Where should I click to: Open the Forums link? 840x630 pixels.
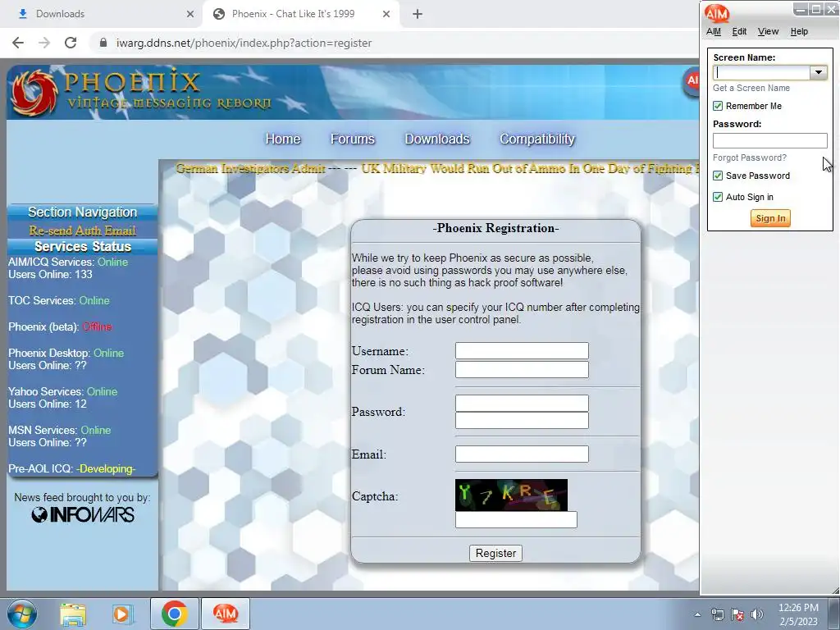[x=353, y=139]
